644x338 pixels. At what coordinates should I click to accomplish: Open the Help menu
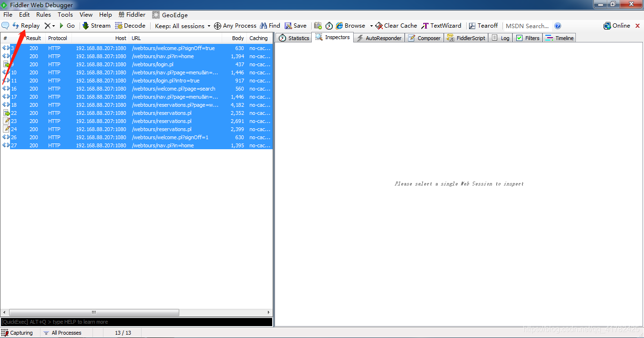tap(105, 15)
